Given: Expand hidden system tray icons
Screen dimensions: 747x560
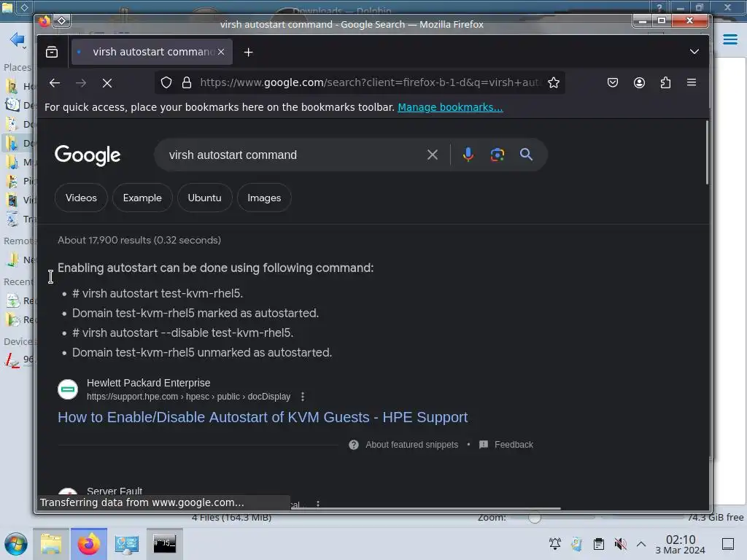Looking at the screenshot, I should click(x=641, y=544).
